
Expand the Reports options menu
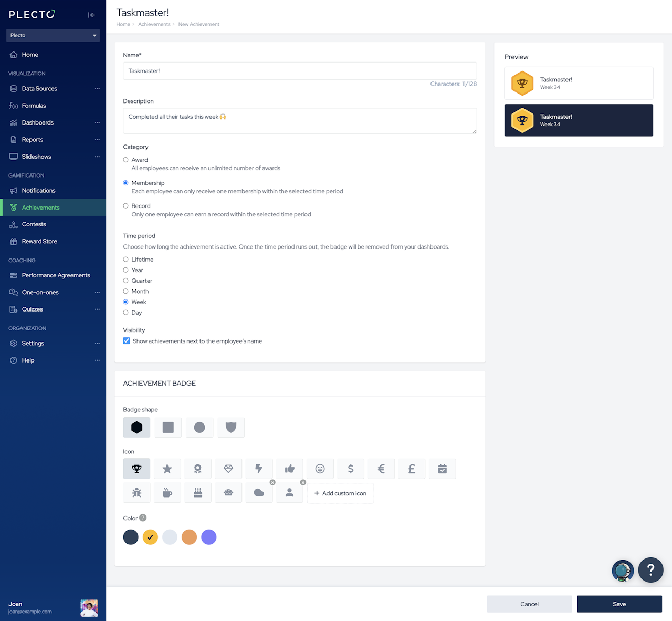click(97, 140)
